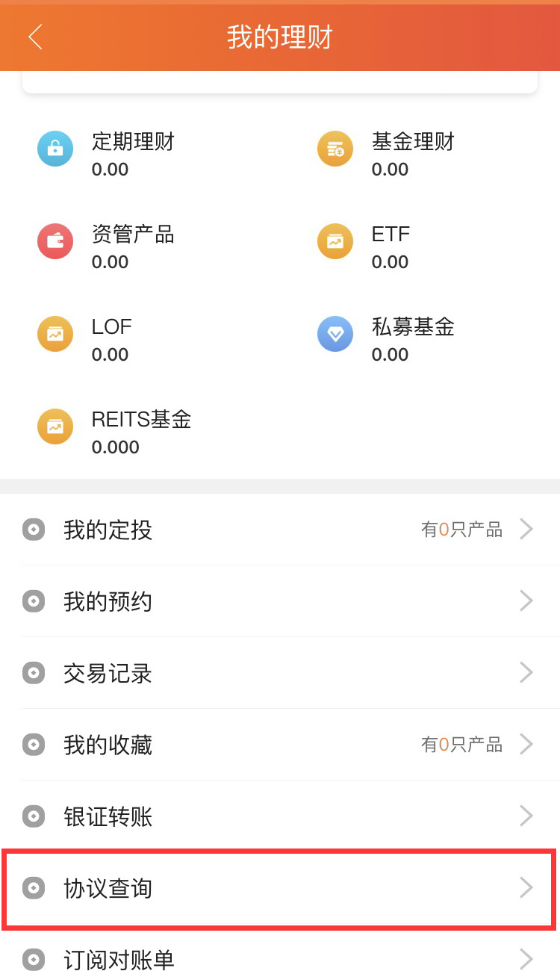This screenshot has height=971, width=560.
Task: Expand 我的定投 via its chevron
Action: click(x=526, y=530)
